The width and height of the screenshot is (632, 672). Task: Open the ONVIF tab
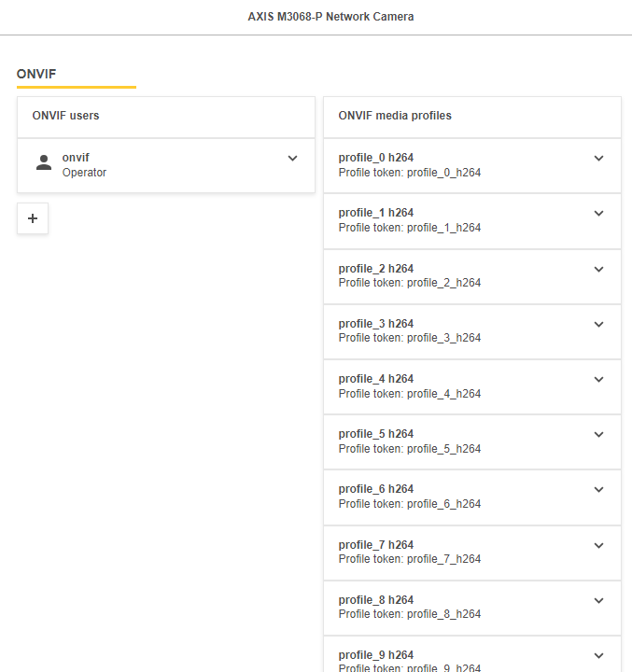click(36, 74)
